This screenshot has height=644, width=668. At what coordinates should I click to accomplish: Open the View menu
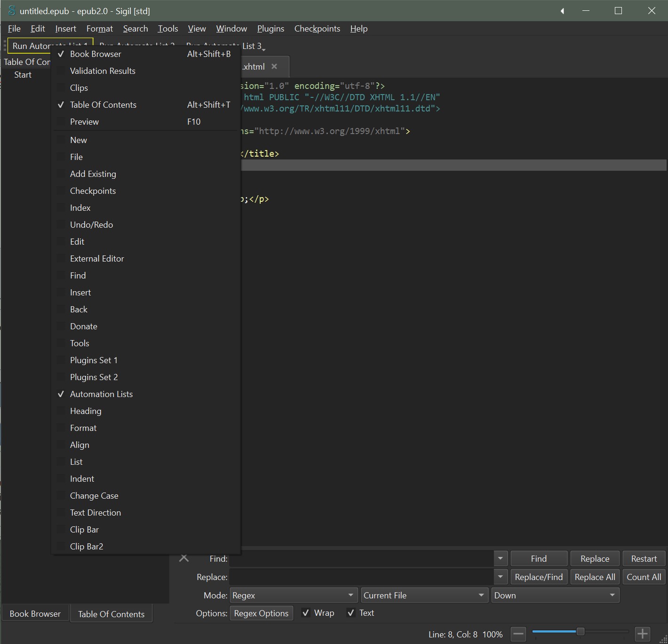[x=197, y=29]
